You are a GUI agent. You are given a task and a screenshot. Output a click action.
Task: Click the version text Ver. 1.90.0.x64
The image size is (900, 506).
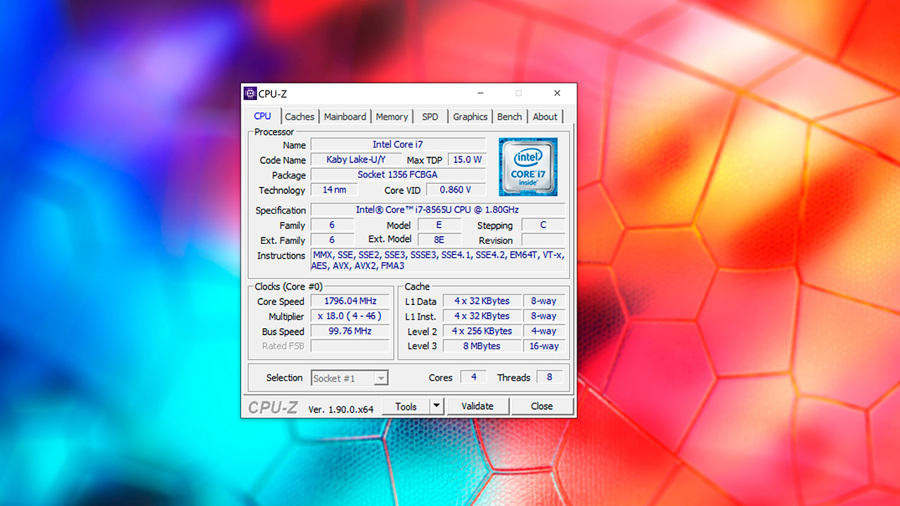(341, 409)
